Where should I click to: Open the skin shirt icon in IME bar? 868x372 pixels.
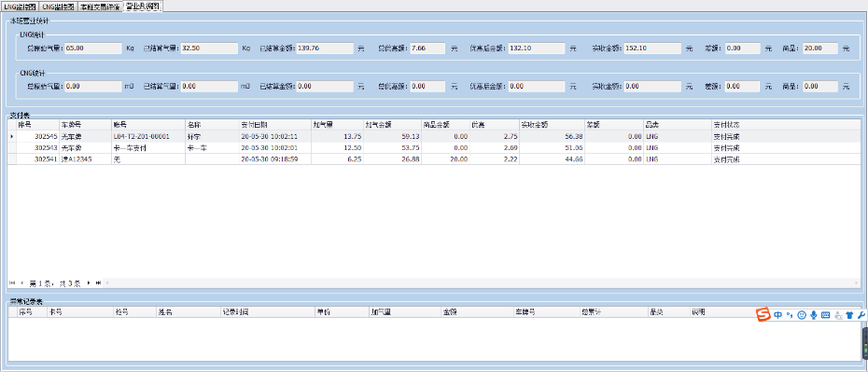[x=849, y=315]
